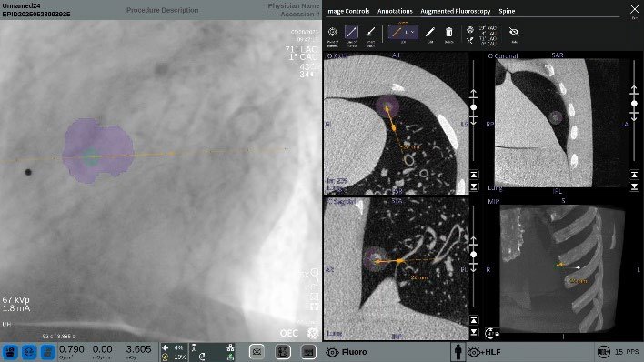Screen dimensions: 644x362
Task: Step up one slice in coronal view
Action: [x=634, y=89]
